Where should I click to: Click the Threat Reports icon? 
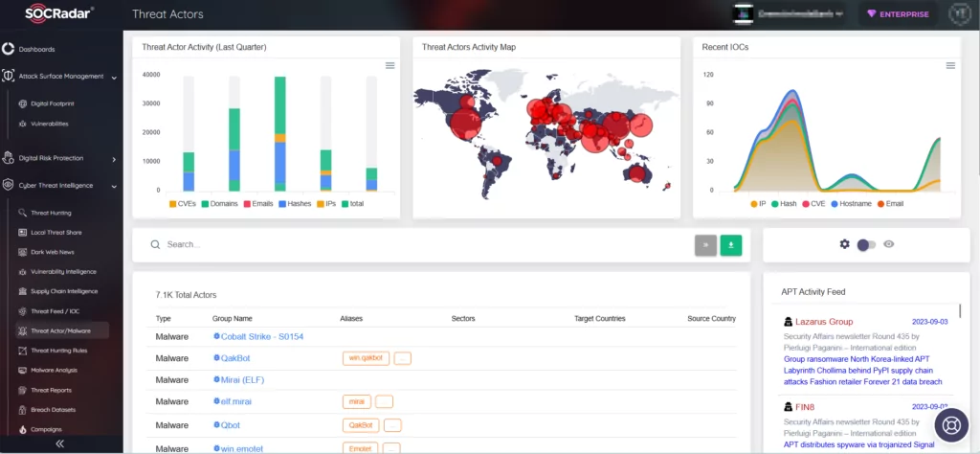tap(23, 390)
